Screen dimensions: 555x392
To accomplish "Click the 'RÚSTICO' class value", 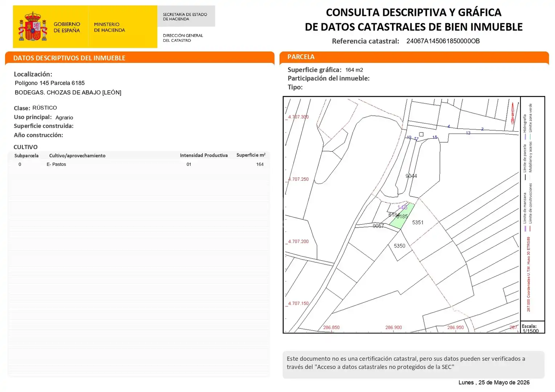I will click(45, 108).
